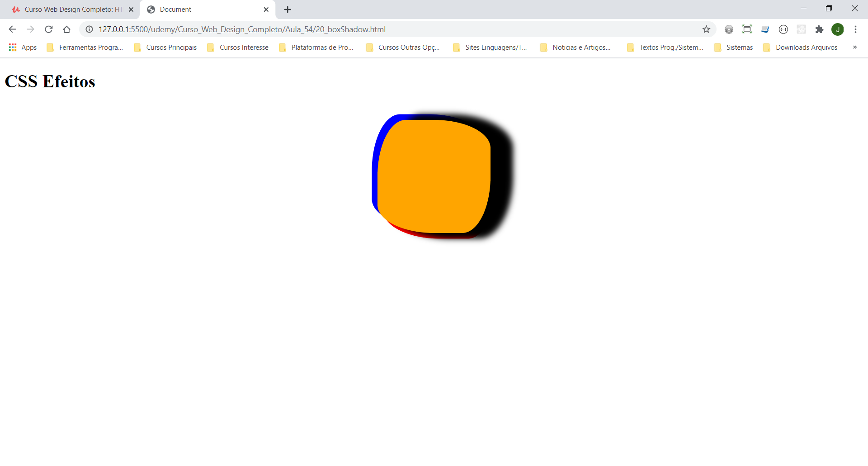The height and width of the screenshot is (466, 868).
Task: Reload the current page
Action: point(48,29)
